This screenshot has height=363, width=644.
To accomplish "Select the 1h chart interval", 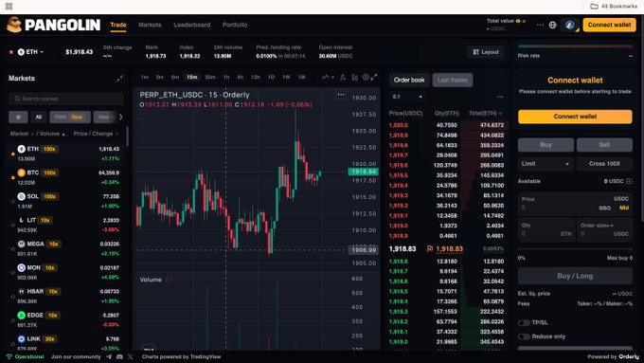I will point(226,78).
